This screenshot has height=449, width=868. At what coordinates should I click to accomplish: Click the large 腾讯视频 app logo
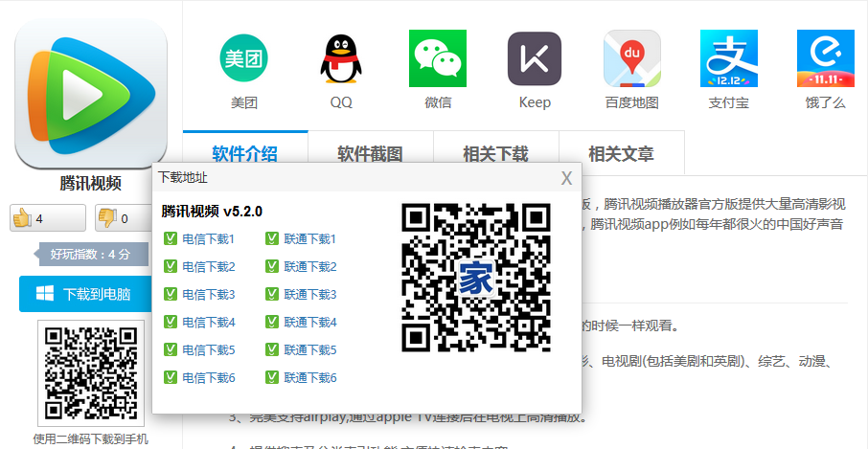(91, 94)
